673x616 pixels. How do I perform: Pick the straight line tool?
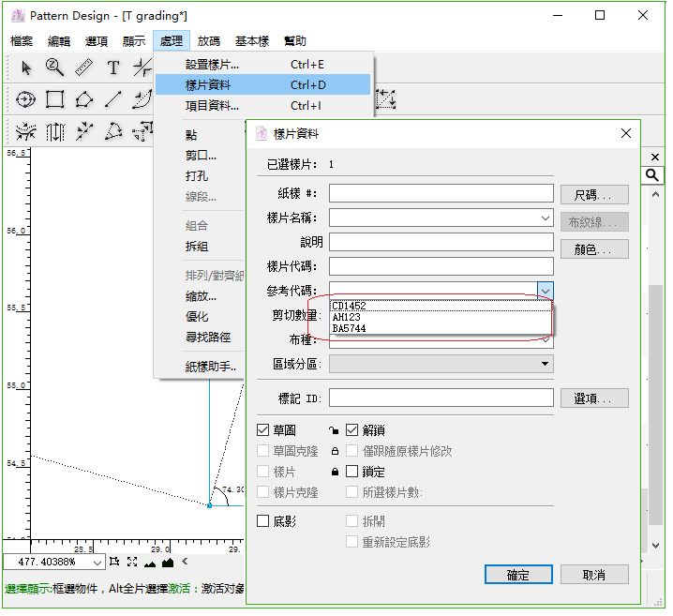click(113, 99)
